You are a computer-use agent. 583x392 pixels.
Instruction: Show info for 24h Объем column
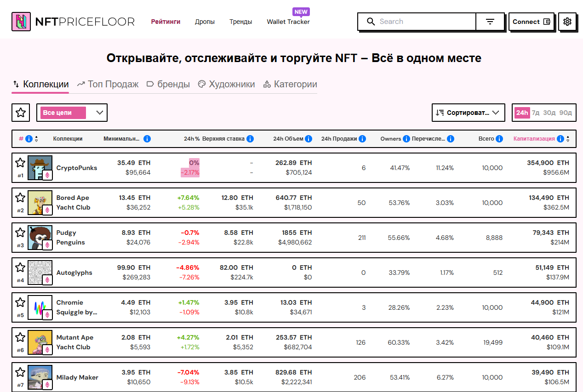click(309, 139)
